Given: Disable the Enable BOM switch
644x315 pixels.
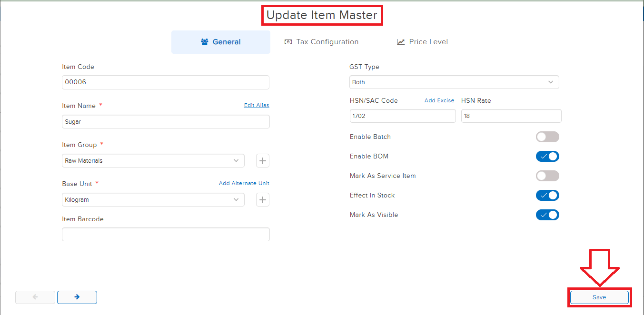Looking at the screenshot, I should [547, 157].
